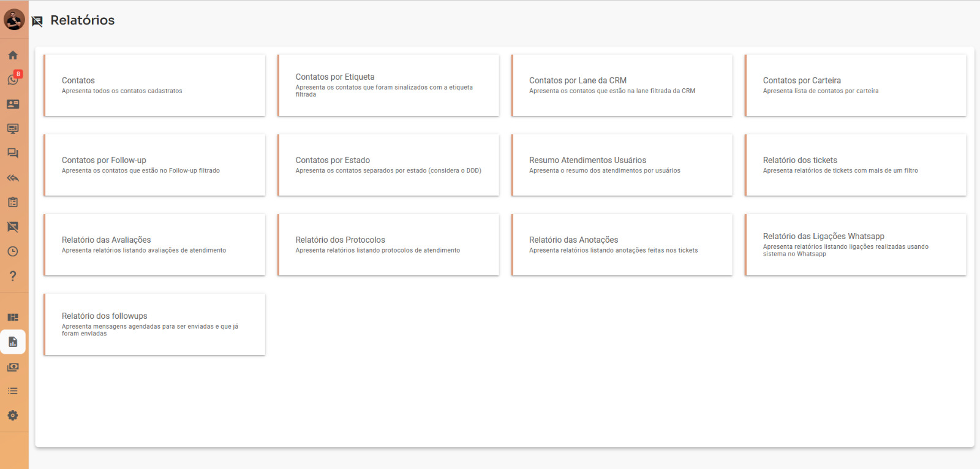Open the Contatos por Etiqueta report

pos(388,85)
